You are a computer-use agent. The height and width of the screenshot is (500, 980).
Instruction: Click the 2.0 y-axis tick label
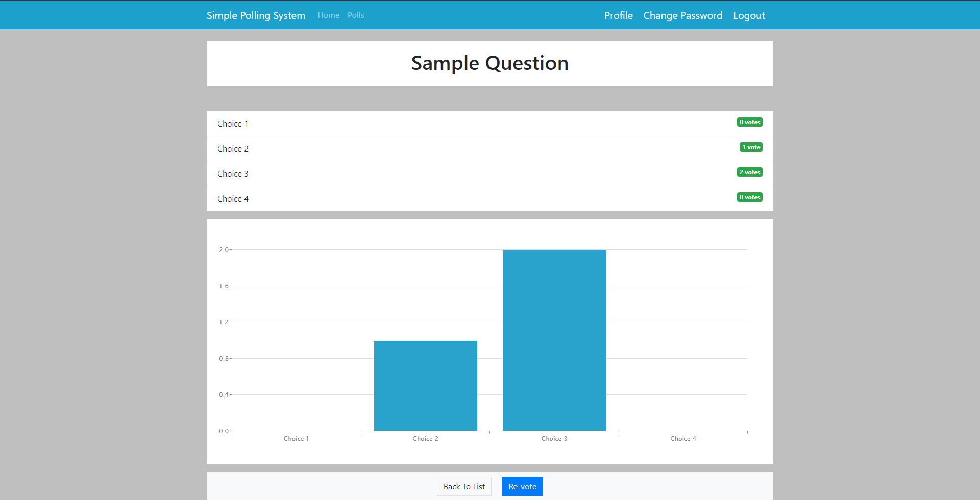tap(224, 250)
